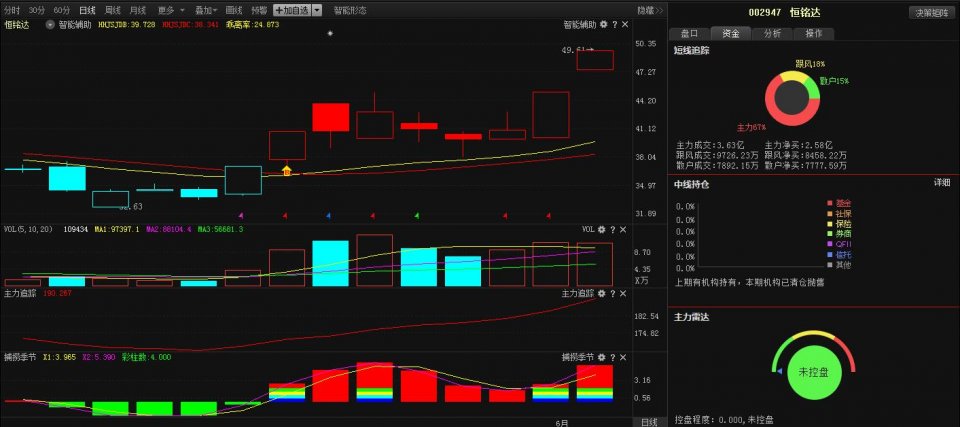Open the 更多 periods dropdown
This screenshot has height=427, width=960.
click(x=171, y=10)
